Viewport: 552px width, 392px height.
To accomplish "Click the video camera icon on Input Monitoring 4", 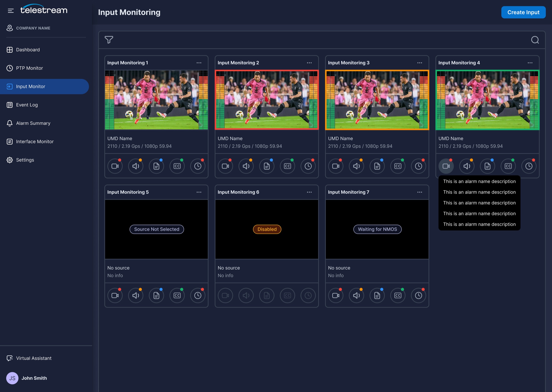I will coord(446,166).
